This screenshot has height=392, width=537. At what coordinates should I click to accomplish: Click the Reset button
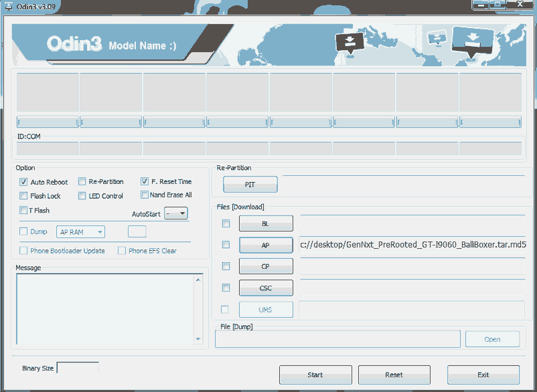[x=394, y=375]
